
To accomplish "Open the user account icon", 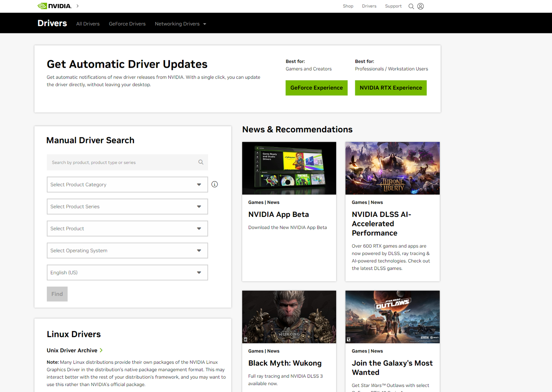I will tap(421, 6).
